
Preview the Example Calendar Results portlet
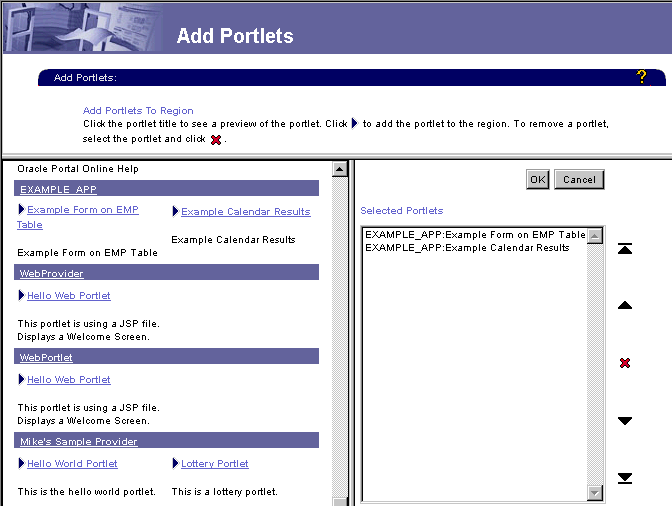pyautogui.click(x=245, y=212)
